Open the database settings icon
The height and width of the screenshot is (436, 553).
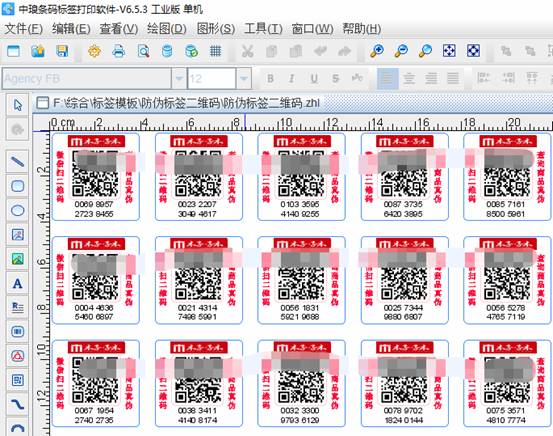pyautogui.click(x=167, y=51)
